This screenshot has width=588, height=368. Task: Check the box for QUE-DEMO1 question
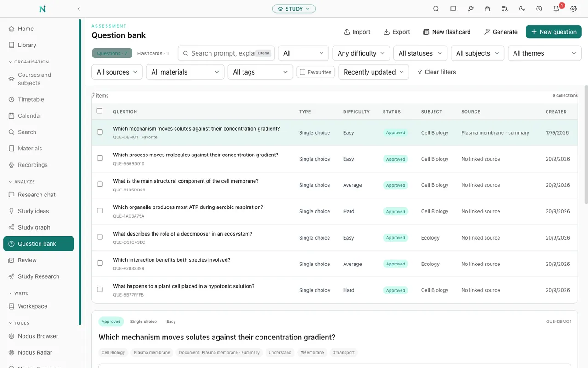(x=100, y=132)
